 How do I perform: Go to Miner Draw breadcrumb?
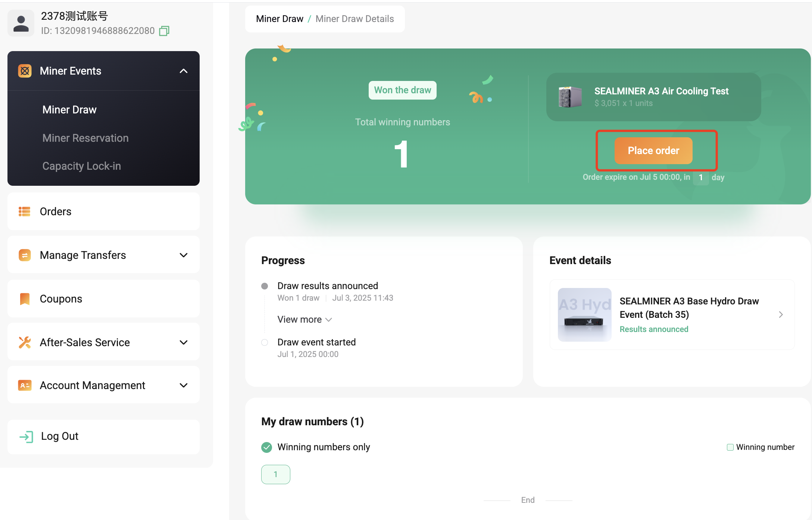pyautogui.click(x=279, y=19)
